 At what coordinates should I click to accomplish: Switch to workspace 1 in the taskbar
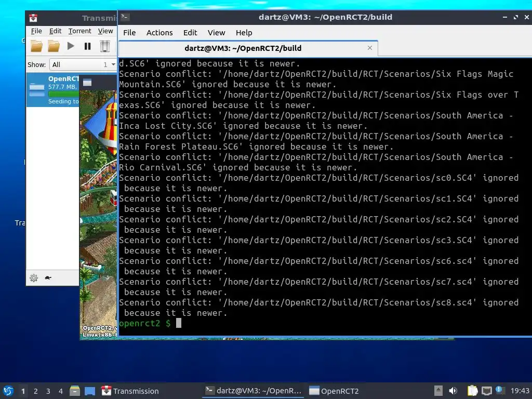click(x=23, y=391)
